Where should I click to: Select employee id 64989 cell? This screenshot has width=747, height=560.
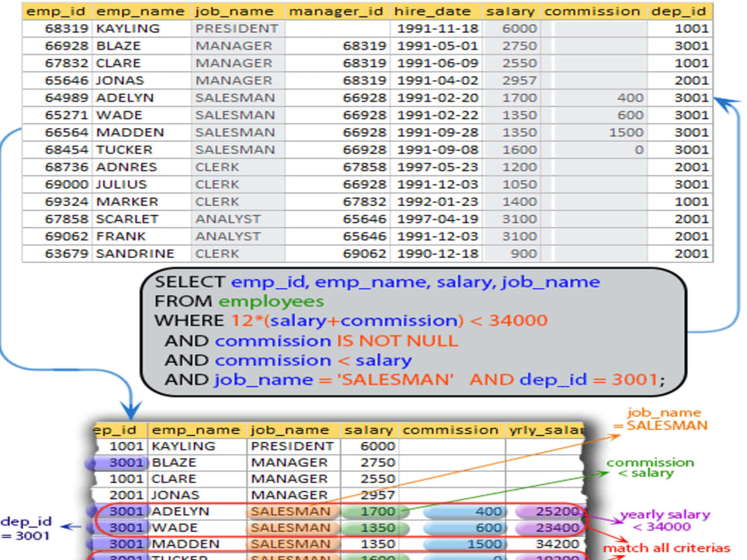pyautogui.click(x=57, y=98)
